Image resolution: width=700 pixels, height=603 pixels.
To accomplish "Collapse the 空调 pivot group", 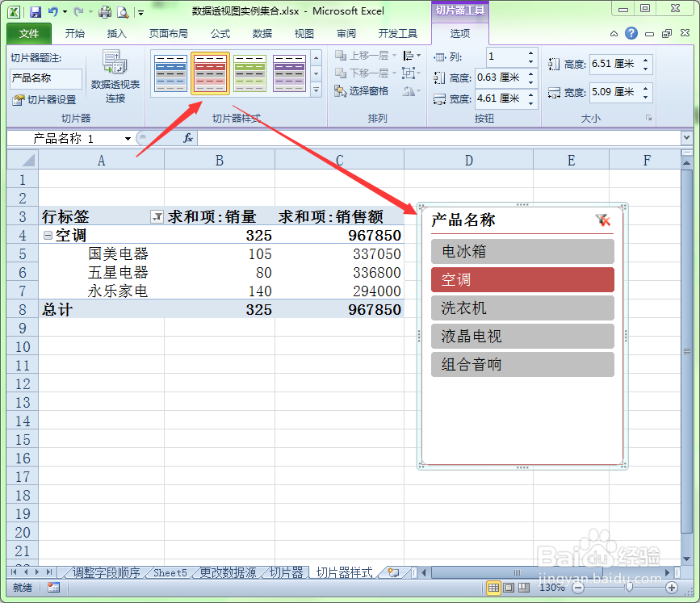I will [48, 235].
